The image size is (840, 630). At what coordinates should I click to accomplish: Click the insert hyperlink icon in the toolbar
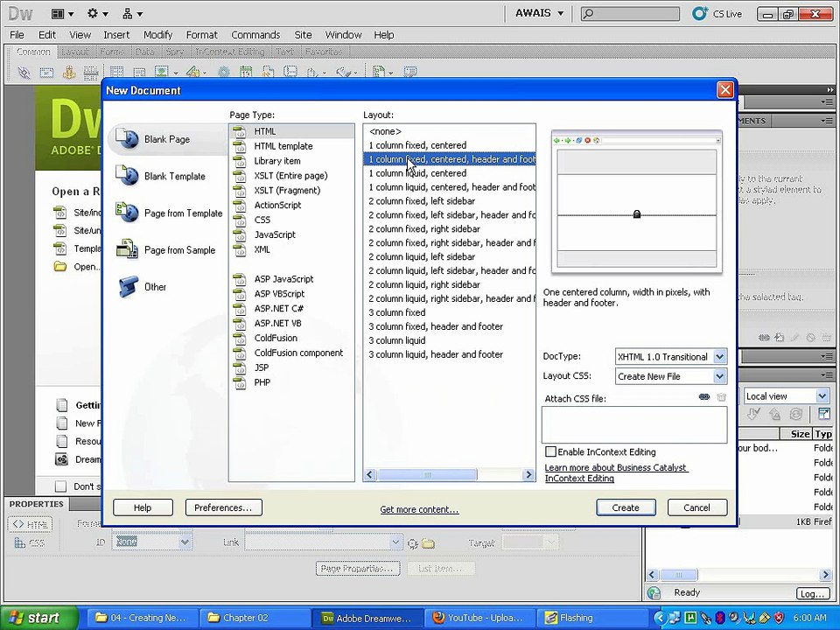tap(24, 72)
